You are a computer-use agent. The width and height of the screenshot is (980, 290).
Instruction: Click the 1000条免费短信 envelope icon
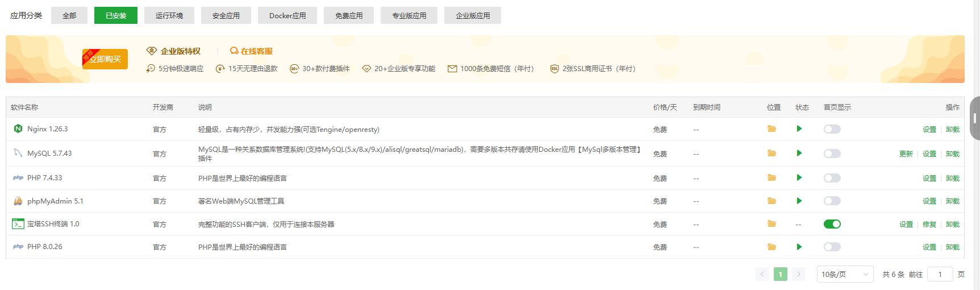coord(452,69)
